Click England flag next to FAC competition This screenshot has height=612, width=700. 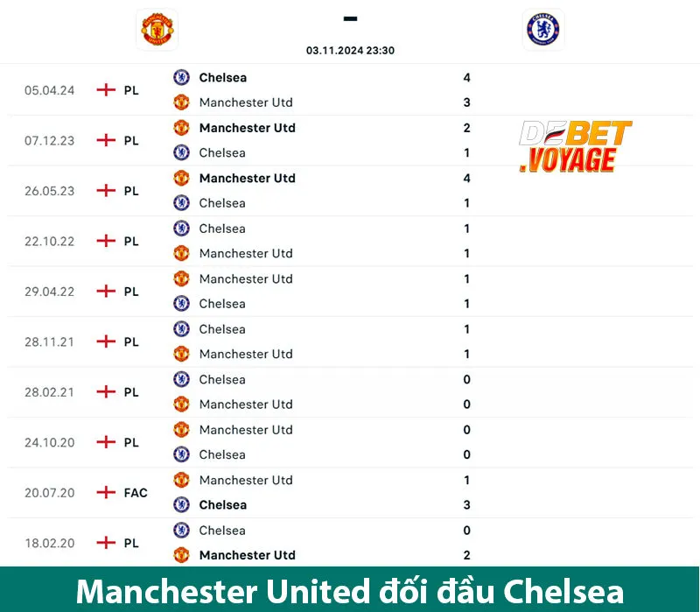click(106, 492)
